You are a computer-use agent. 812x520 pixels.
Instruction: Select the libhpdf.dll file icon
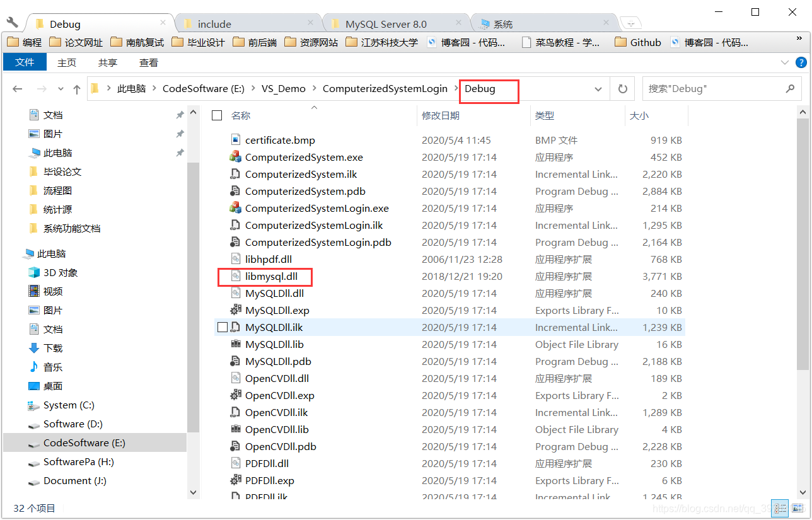click(235, 259)
